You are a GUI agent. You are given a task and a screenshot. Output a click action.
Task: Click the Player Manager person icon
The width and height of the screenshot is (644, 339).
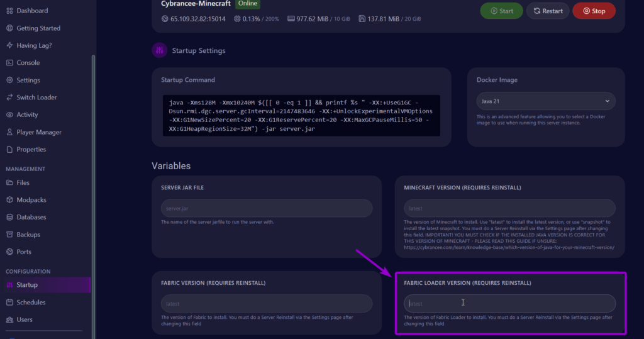click(x=9, y=132)
